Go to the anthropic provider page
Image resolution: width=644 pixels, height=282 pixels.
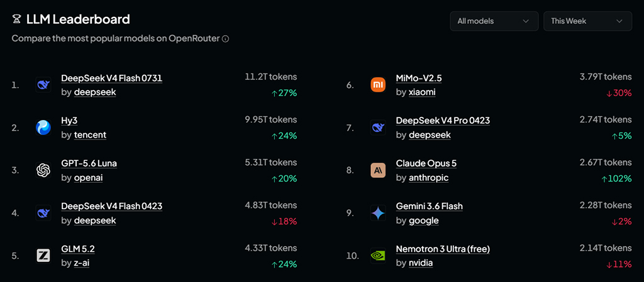pos(429,178)
